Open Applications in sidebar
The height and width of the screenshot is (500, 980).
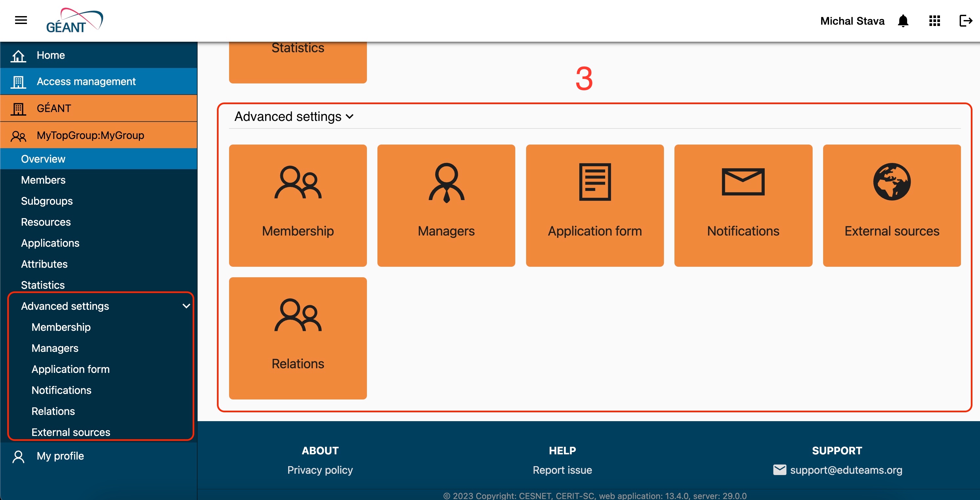tap(98, 243)
